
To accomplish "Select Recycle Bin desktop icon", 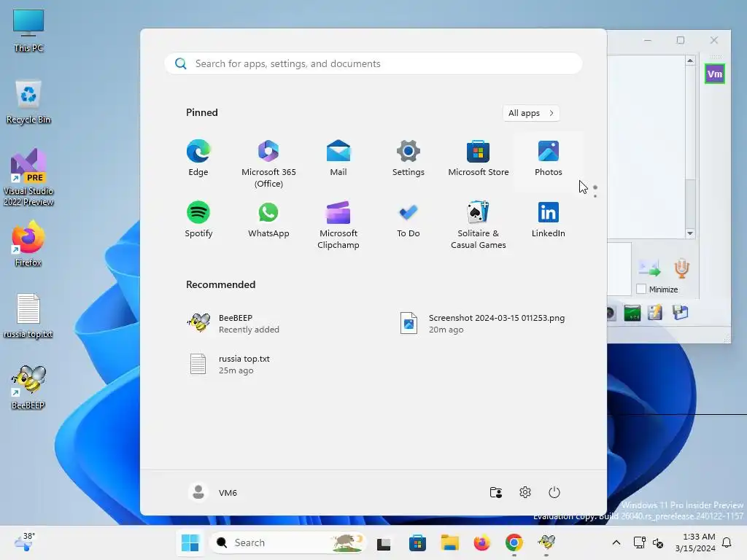I will (28, 102).
